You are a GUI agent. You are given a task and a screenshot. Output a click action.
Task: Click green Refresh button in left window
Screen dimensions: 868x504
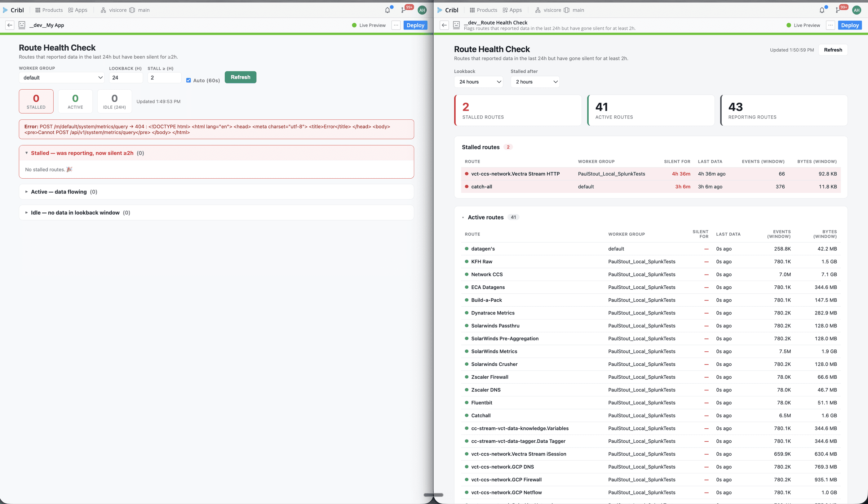tap(241, 77)
